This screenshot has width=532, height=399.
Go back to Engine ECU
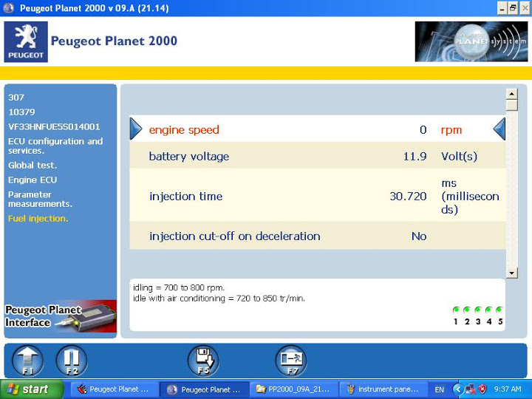pos(33,180)
